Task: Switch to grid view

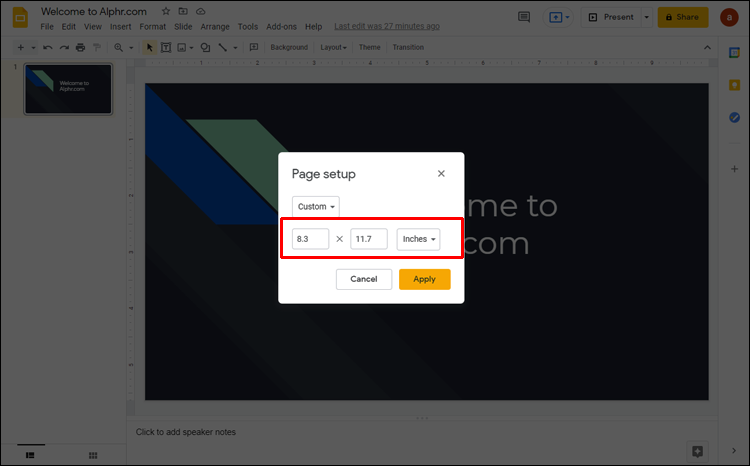Action: tap(93, 455)
